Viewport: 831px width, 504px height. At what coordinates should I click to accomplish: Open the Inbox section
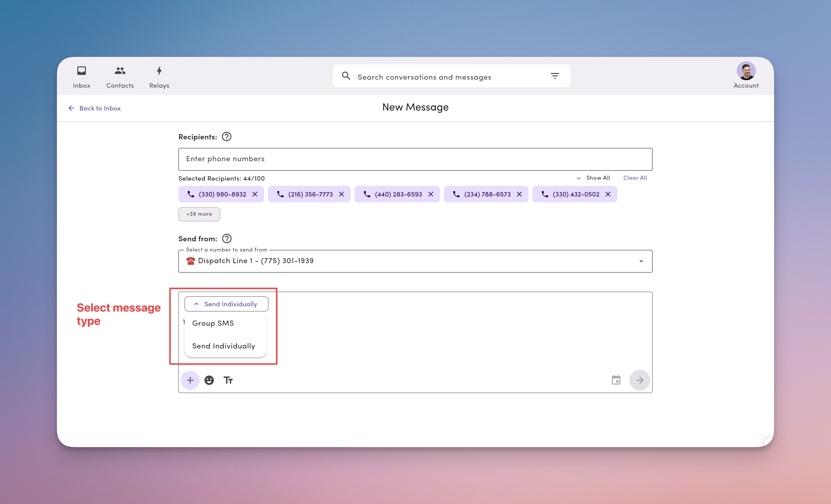click(81, 76)
